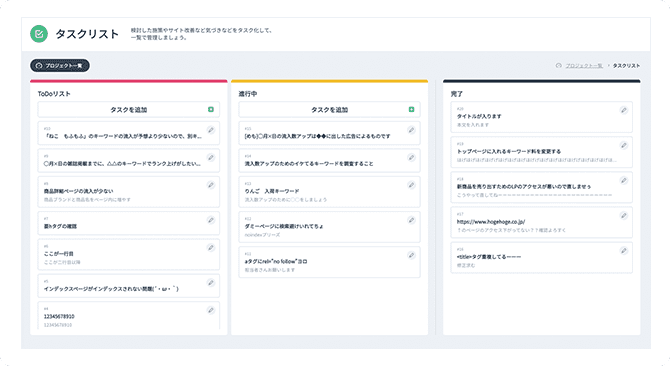Open the https://www.hogehoge.co.jp/ task card

click(x=541, y=222)
